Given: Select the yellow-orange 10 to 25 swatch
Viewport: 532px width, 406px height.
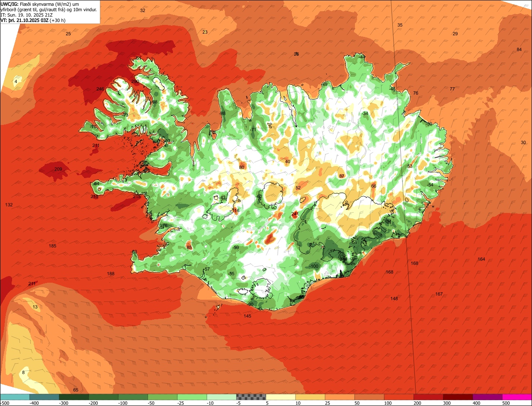Looking at the screenshot, I should coord(310,397).
